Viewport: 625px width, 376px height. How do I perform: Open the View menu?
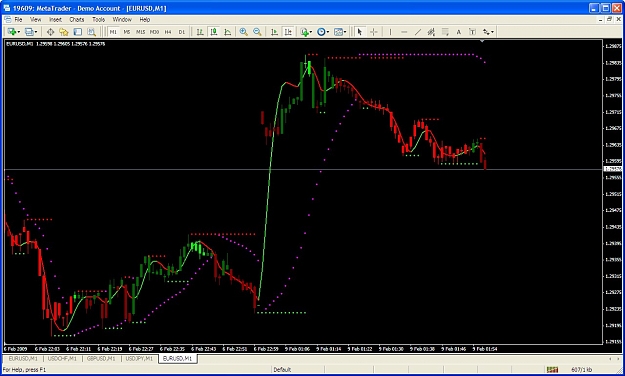point(35,20)
